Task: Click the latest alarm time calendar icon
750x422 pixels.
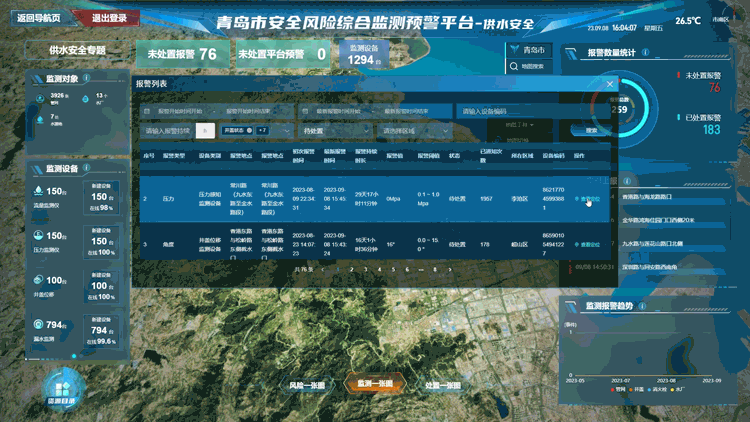Action: [x=305, y=111]
